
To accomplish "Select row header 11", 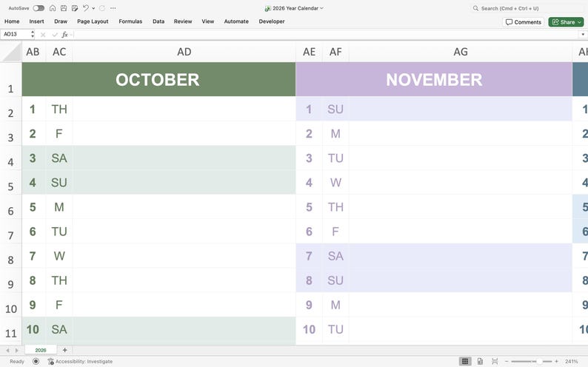I will coord(11,329).
